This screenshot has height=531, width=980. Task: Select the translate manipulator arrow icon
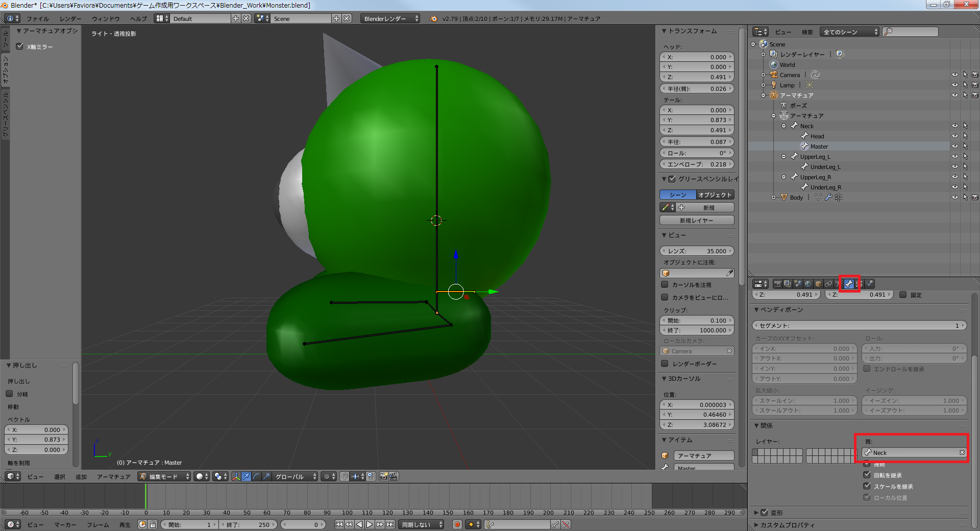[246, 476]
